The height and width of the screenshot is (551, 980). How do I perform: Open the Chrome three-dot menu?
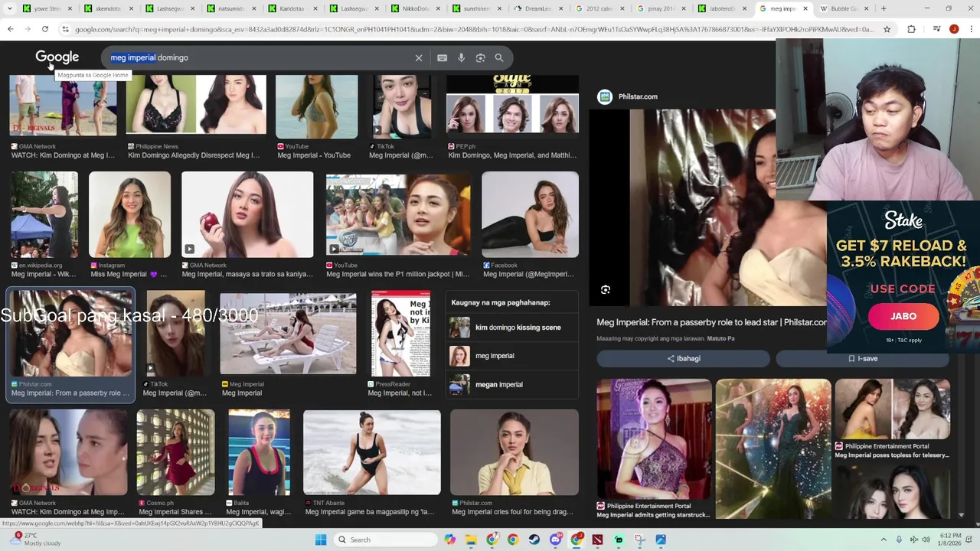pyautogui.click(x=970, y=29)
